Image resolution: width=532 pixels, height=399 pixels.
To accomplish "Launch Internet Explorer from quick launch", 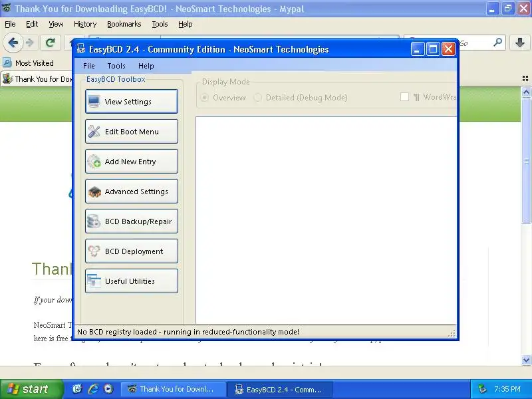I will (93, 389).
